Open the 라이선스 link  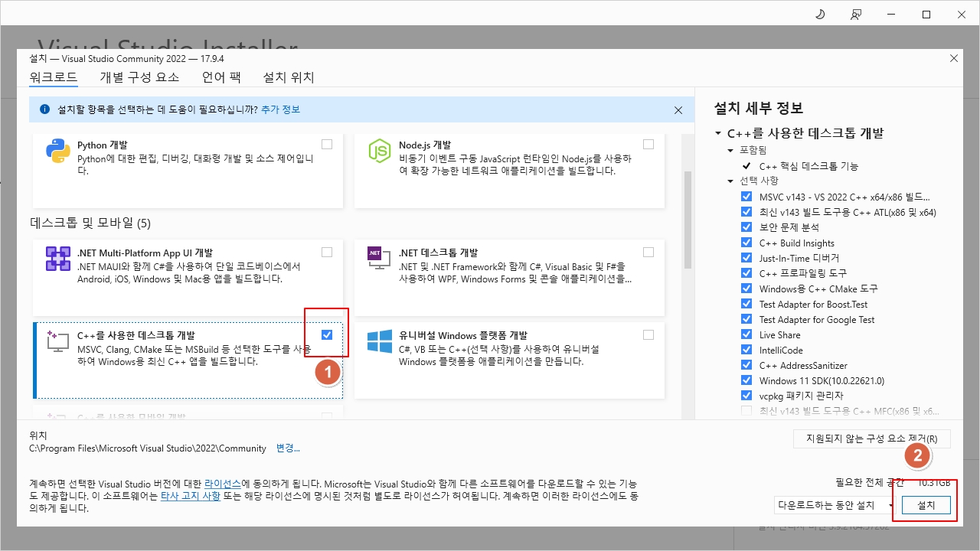[x=223, y=484]
